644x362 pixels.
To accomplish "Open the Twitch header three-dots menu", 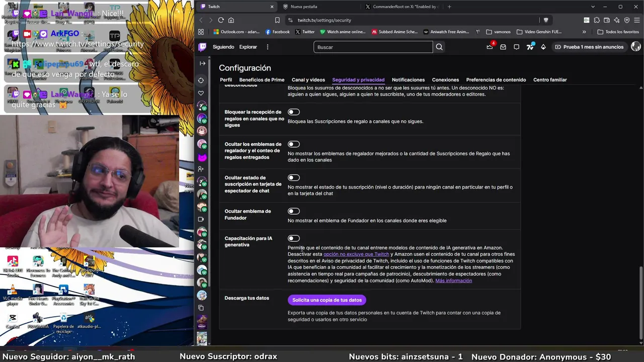I will click(x=268, y=47).
